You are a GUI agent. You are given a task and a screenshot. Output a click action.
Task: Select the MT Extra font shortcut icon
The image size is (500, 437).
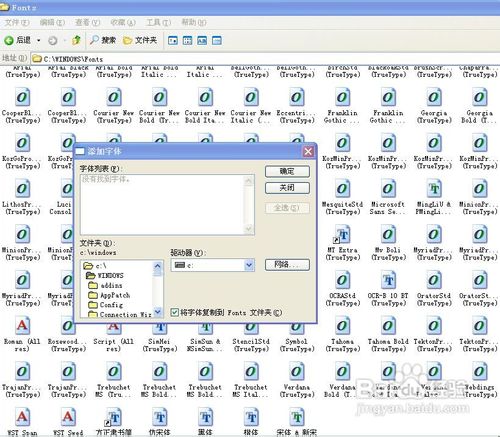(x=343, y=234)
